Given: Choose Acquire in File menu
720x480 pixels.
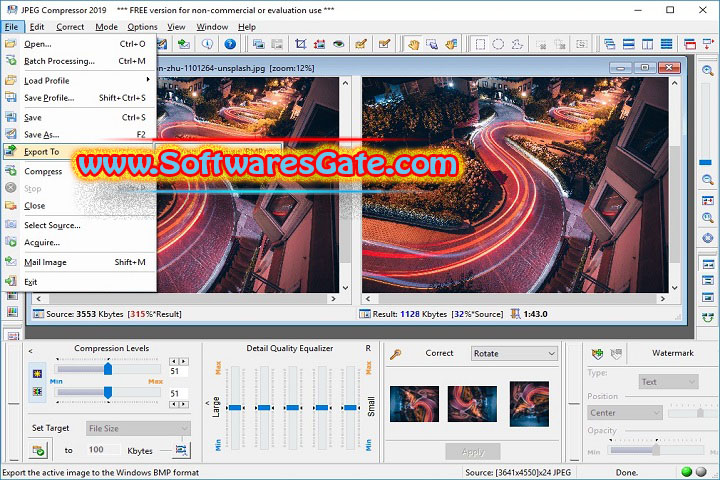Looking at the screenshot, I should pos(79,243).
